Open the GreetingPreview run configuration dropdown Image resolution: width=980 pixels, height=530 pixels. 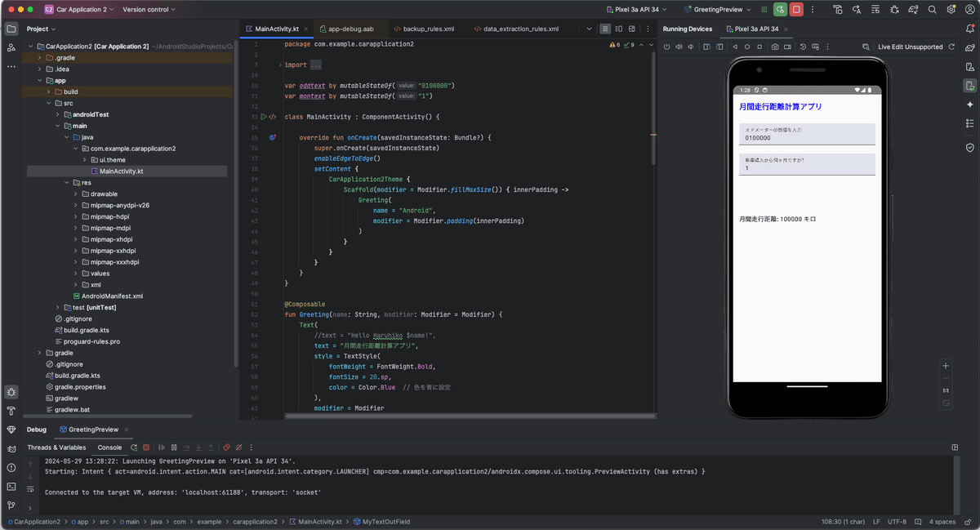tap(716, 10)
